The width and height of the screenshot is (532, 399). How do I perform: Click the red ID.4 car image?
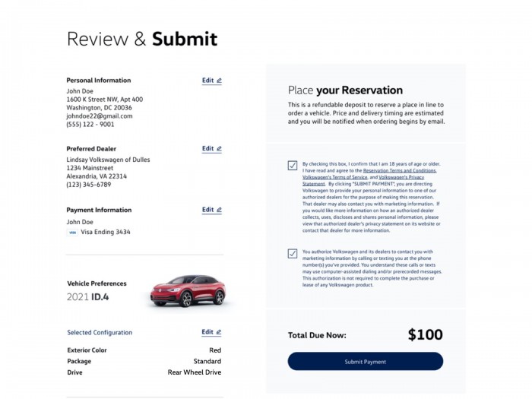pos(188,290)
